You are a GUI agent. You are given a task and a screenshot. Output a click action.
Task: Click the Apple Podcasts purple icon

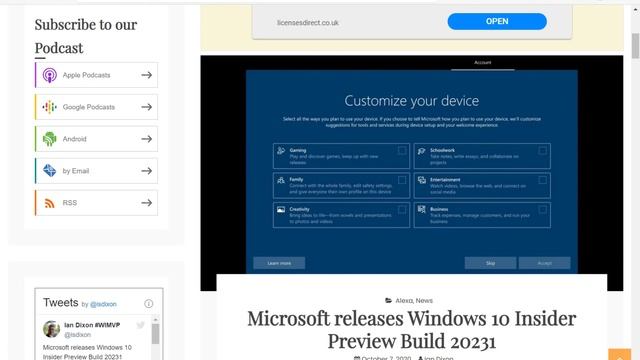pyautogui.click(x=50, y=75)
